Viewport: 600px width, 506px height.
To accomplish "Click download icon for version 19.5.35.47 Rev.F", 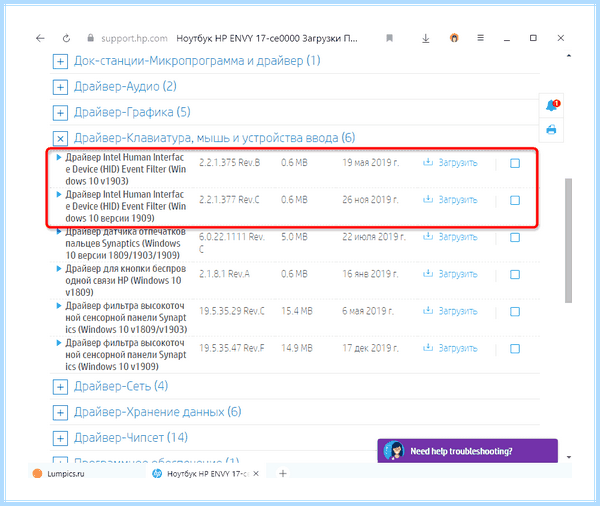I will pos(428,348).
